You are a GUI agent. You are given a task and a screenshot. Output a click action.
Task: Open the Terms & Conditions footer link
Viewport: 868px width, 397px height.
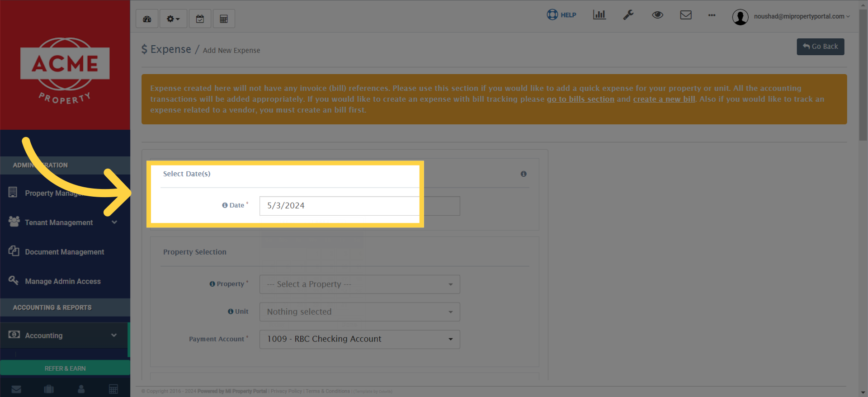click(x=328, y=391)
